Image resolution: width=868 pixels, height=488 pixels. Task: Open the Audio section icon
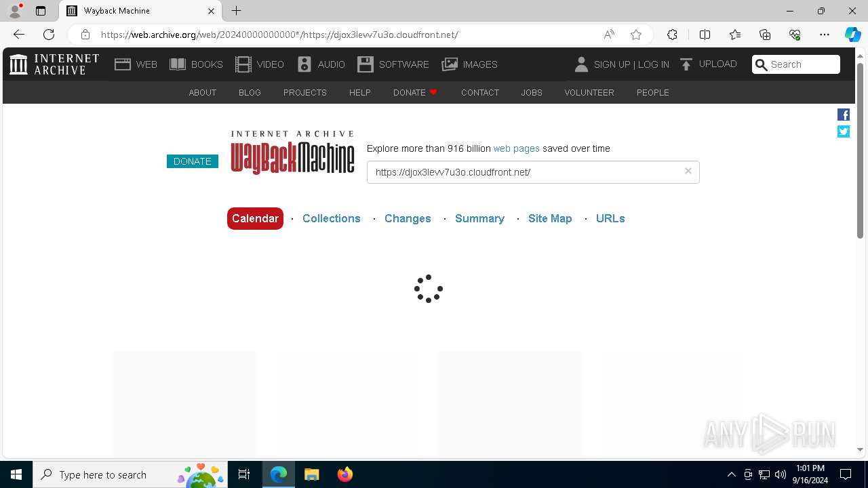pyautogui.click(x=304, y=64)
